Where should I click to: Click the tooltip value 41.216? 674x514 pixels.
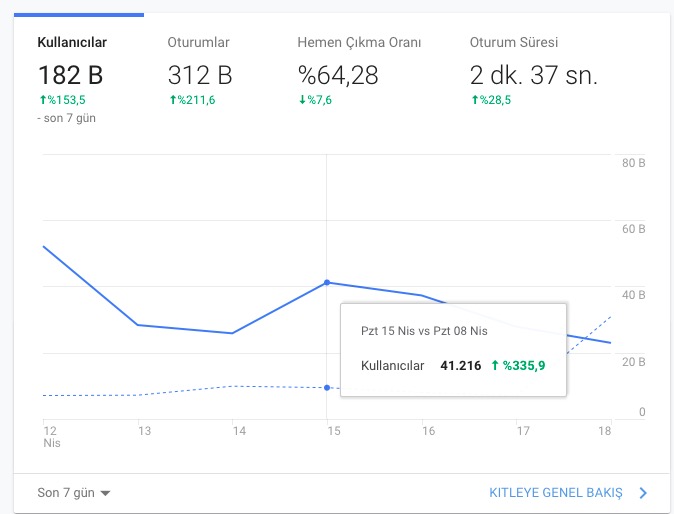pyautogui.click(x=461, y=366)
